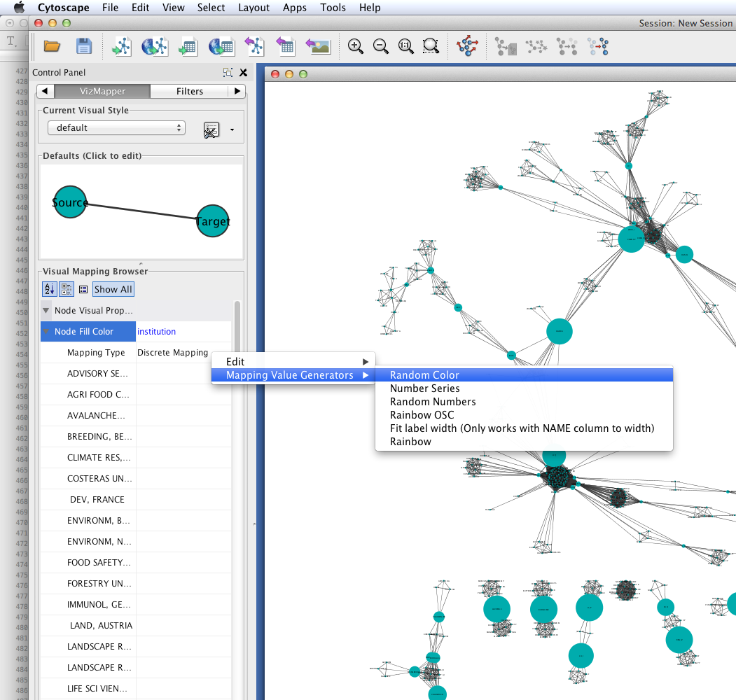Export network as image icon
The width and height of the screenshot is (736, 700).
tap(318, 46)
